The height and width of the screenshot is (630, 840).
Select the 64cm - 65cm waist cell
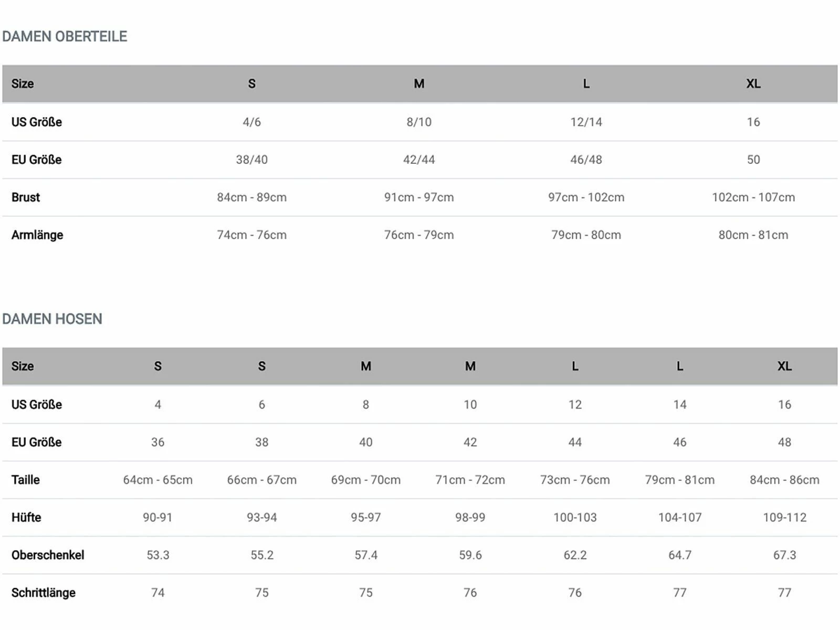click(x=157, y=480)
